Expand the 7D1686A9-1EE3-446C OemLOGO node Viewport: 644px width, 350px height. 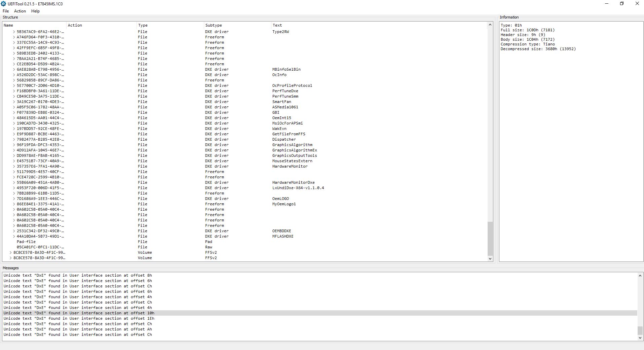point(14,199)
